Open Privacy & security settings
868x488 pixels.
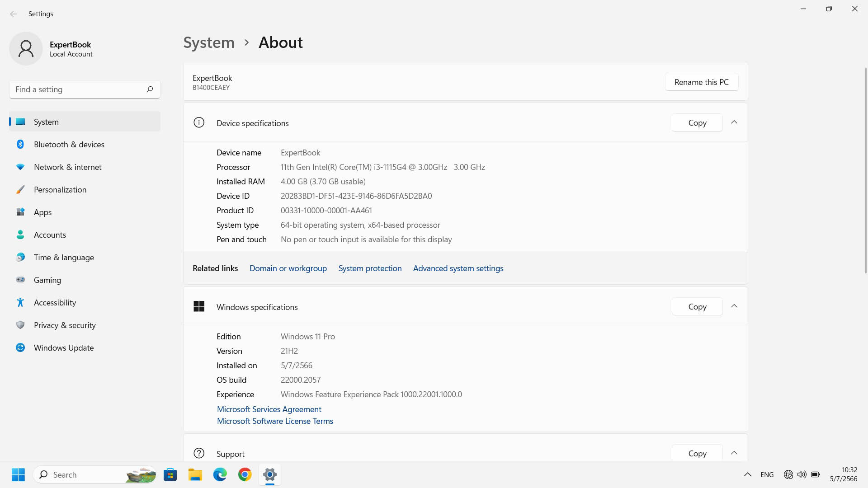coord(85,325)
